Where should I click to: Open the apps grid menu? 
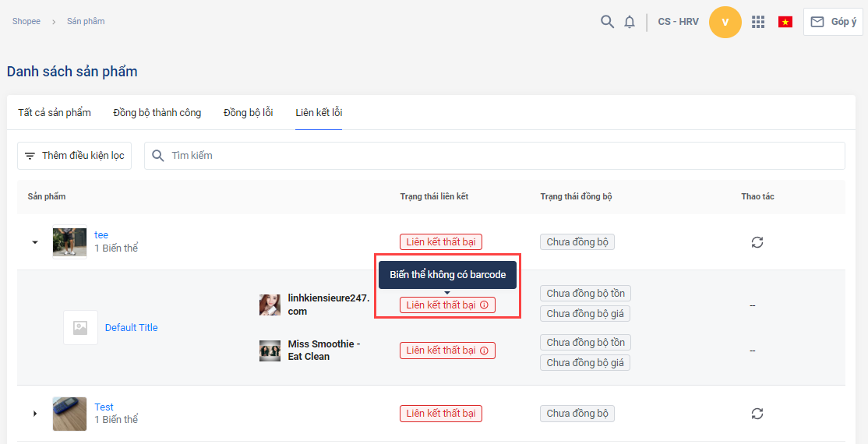coord(758,22)
